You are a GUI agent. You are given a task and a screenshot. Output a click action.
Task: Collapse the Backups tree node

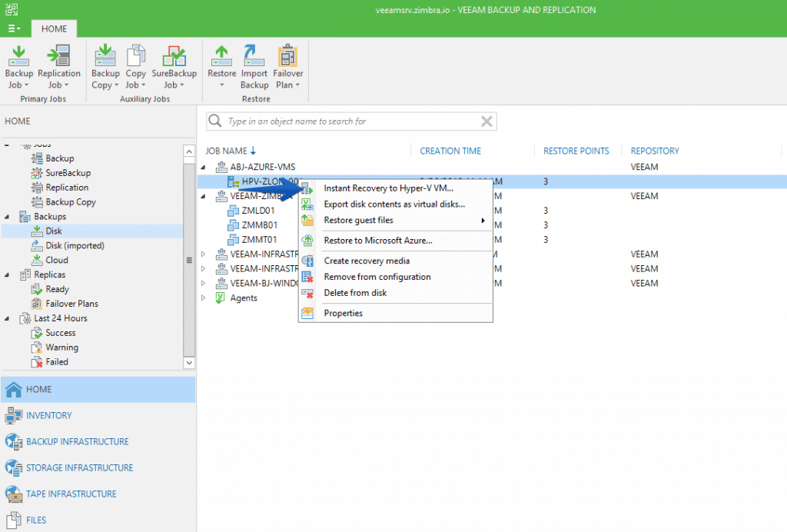[7, 217]
